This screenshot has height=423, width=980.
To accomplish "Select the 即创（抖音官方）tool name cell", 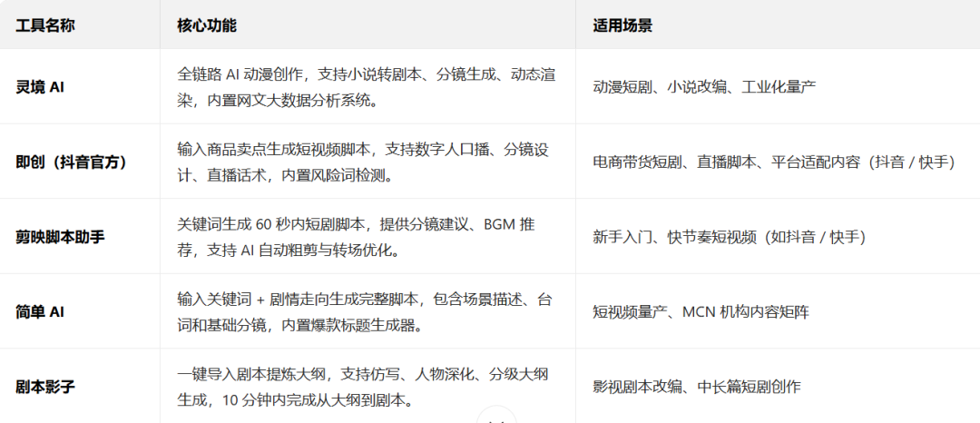I will point(79,162).
